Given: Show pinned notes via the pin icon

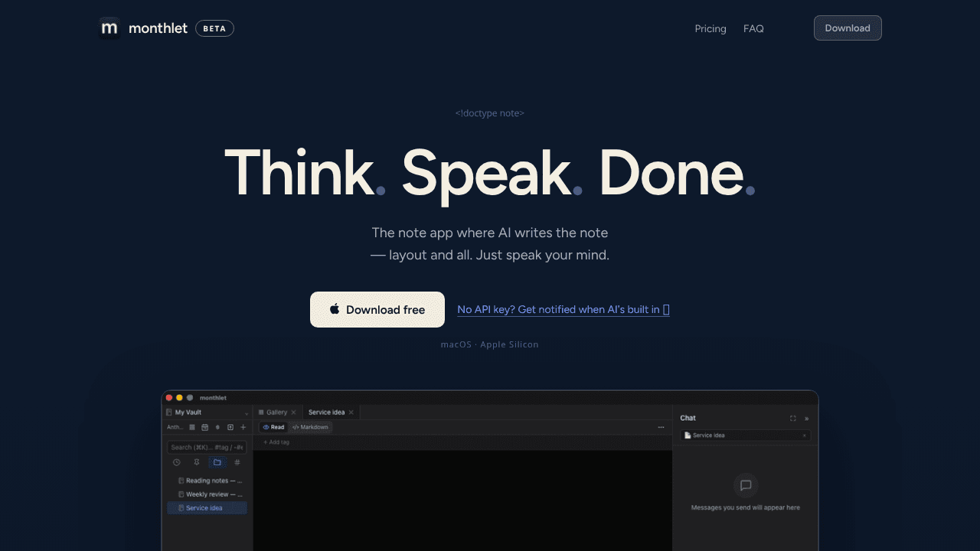Looking at the screenshot, I should tap(197, 462).
